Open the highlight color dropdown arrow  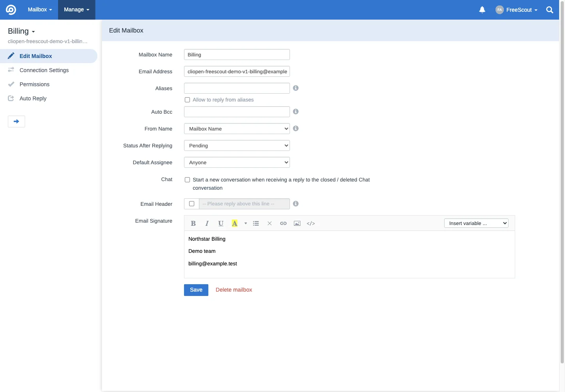pos(246,223)
